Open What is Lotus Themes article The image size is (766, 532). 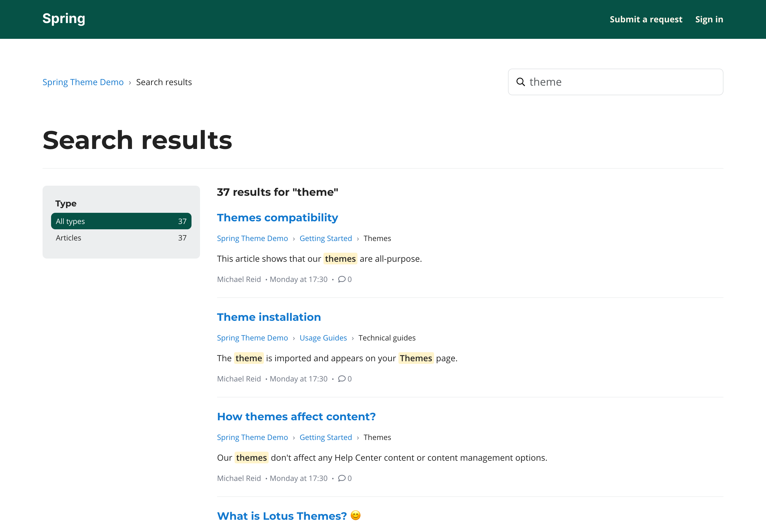point(282,516)
